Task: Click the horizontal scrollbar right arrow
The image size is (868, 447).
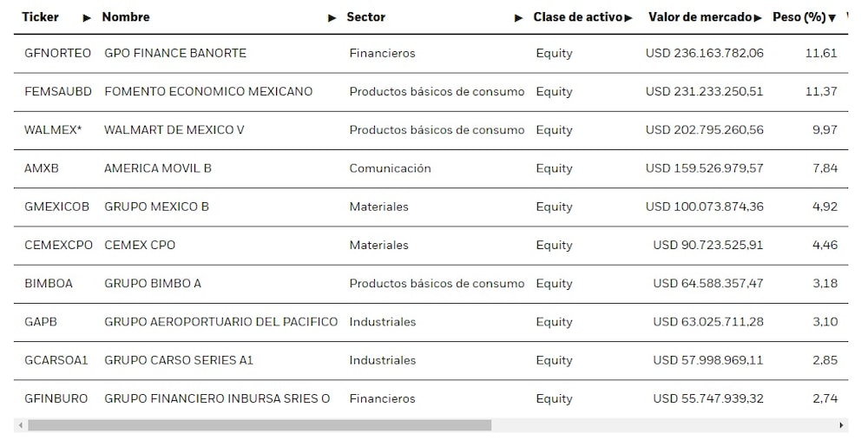Action: tap(841, 425)
